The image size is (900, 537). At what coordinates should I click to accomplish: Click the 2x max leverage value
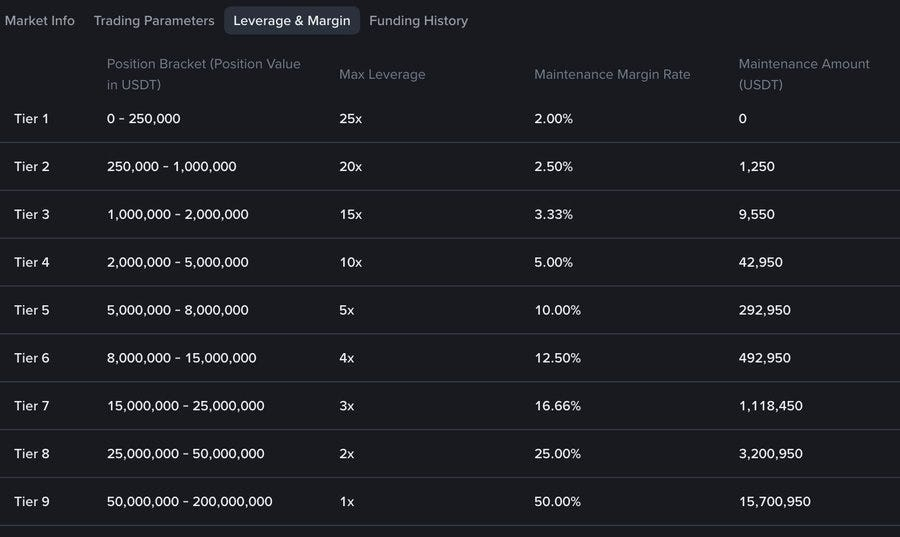click(347, 454)
